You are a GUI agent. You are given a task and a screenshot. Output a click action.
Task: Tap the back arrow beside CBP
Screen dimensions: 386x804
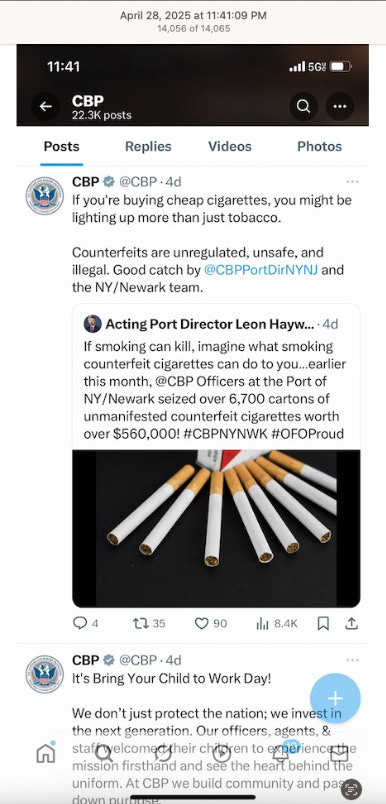[x=46, y=107]
